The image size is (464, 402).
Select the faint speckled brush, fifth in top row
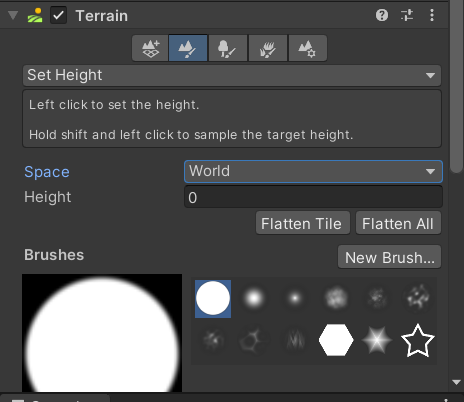pos(377,298)
